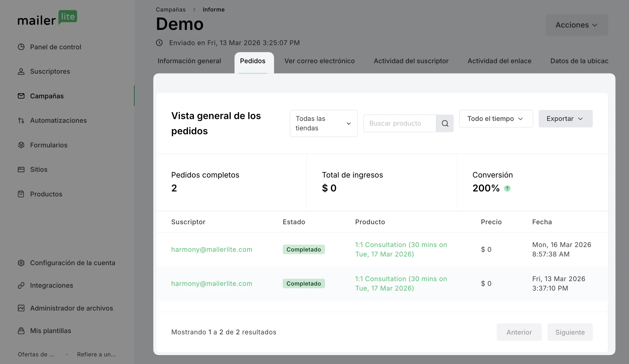Click the file manager image icon

(x=21, y=308)
